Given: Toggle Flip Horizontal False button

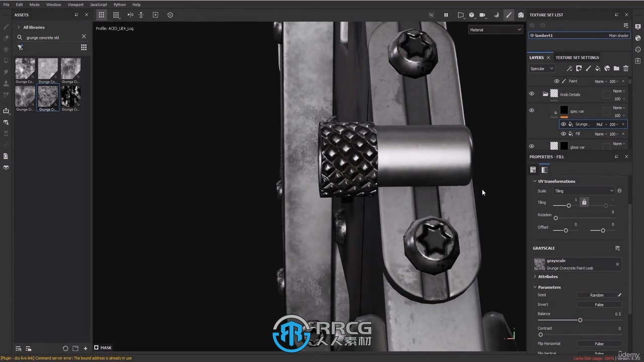Looking at the screenshot, I should (599, 344).
